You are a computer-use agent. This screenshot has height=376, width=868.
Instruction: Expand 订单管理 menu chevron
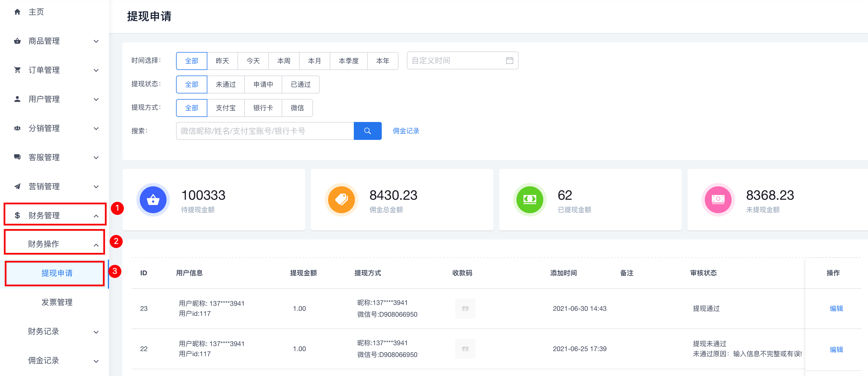(x=96, y=70)
